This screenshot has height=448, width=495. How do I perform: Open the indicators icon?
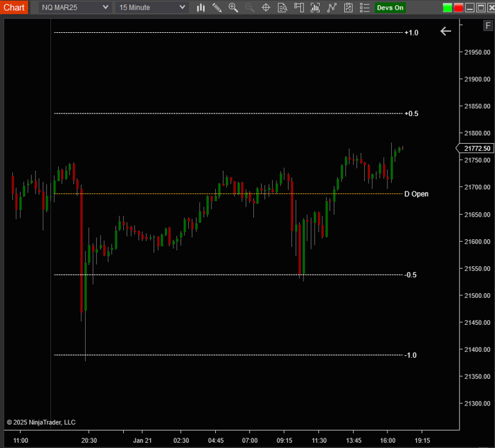pos(315,8)
